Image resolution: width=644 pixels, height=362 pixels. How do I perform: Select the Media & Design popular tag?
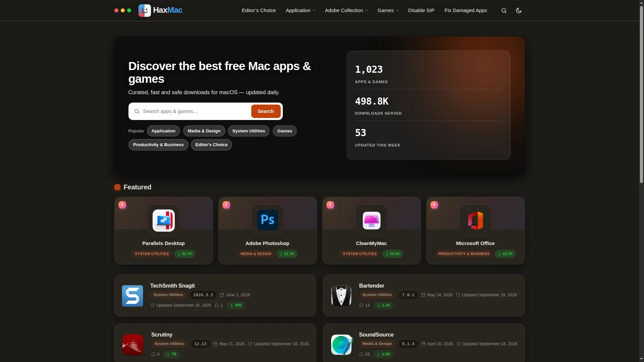pyautogui.click(x=204, y=131)
